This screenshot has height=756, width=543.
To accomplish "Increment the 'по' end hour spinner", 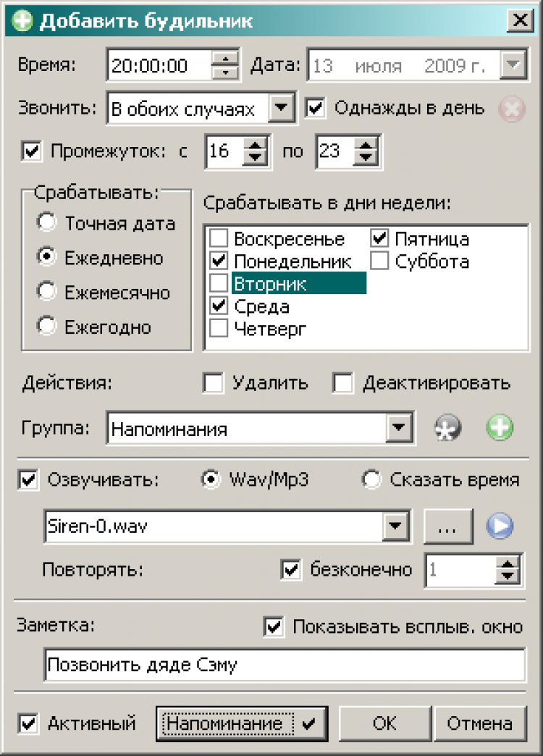I will tap(368, 146).
